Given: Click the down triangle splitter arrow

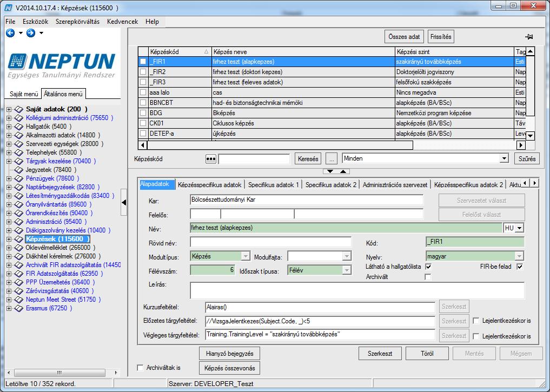Looking at the screenshot, I should coord(330,171).
